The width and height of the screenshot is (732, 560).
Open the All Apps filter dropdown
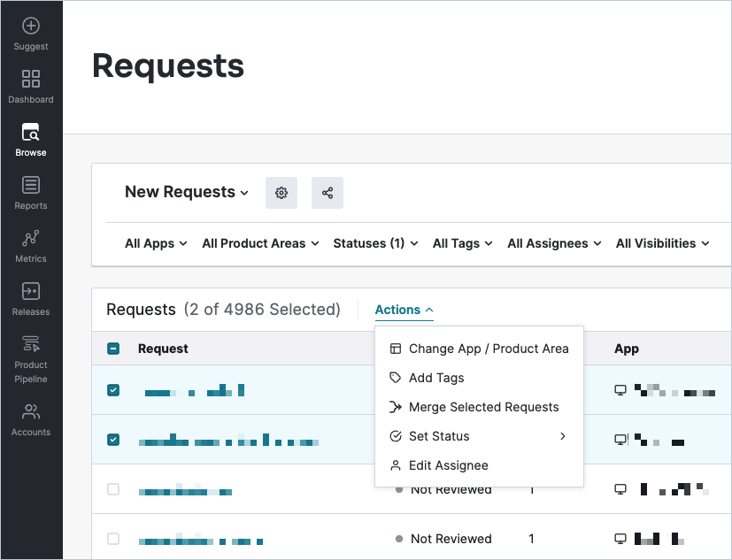pos(156,243)
